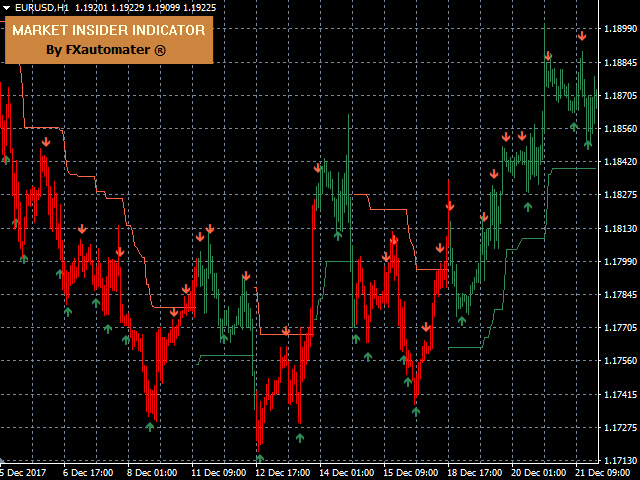Click the open price 1.19201 in header
This screenshot has height=480, width=640.
point(90,7)
